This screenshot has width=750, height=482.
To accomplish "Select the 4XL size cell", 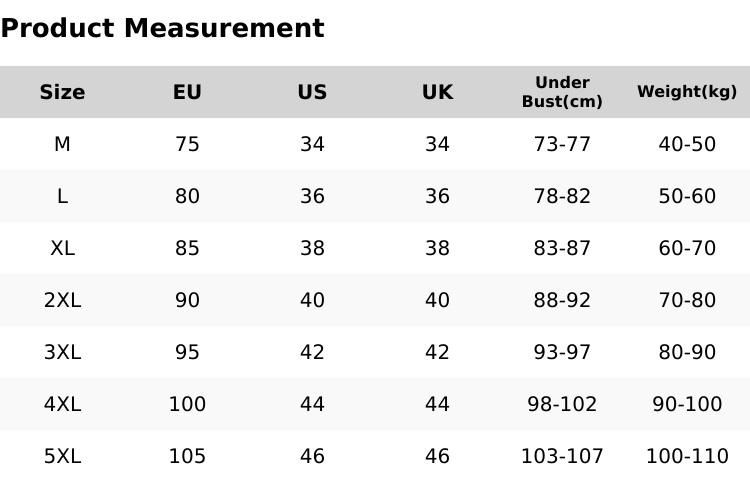I will (62, 404).
